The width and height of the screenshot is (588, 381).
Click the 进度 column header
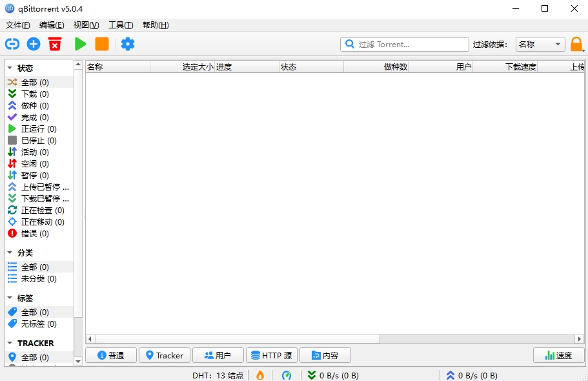[x=247, y=67]
